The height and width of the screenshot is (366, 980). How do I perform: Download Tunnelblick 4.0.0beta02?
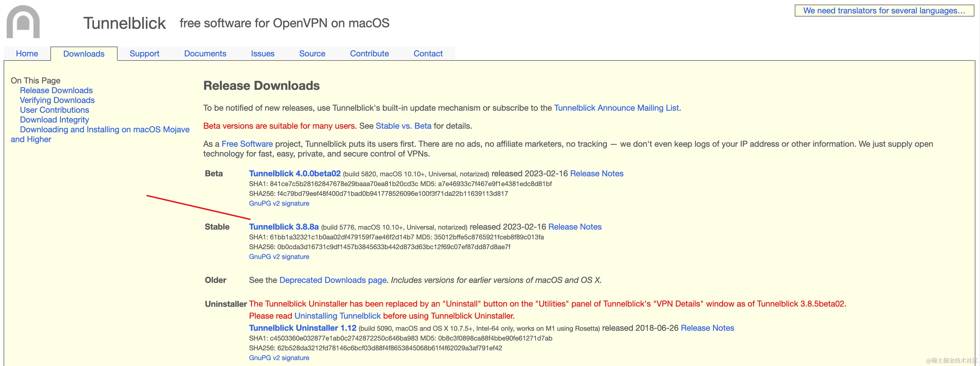295,173
